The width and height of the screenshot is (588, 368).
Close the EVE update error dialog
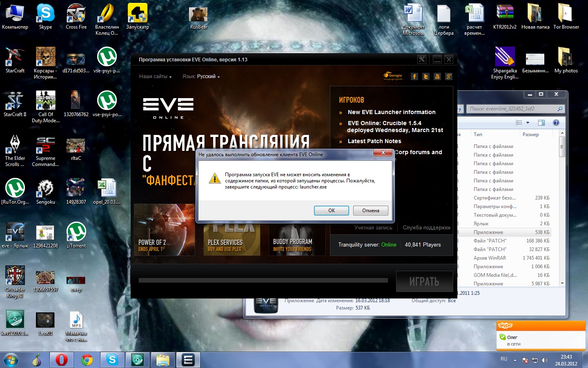[383, 153]
